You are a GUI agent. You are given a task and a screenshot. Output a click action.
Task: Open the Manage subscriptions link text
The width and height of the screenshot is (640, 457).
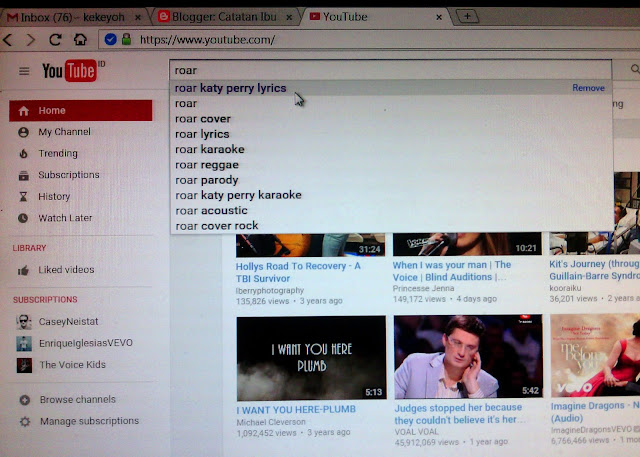click(89, 421)
